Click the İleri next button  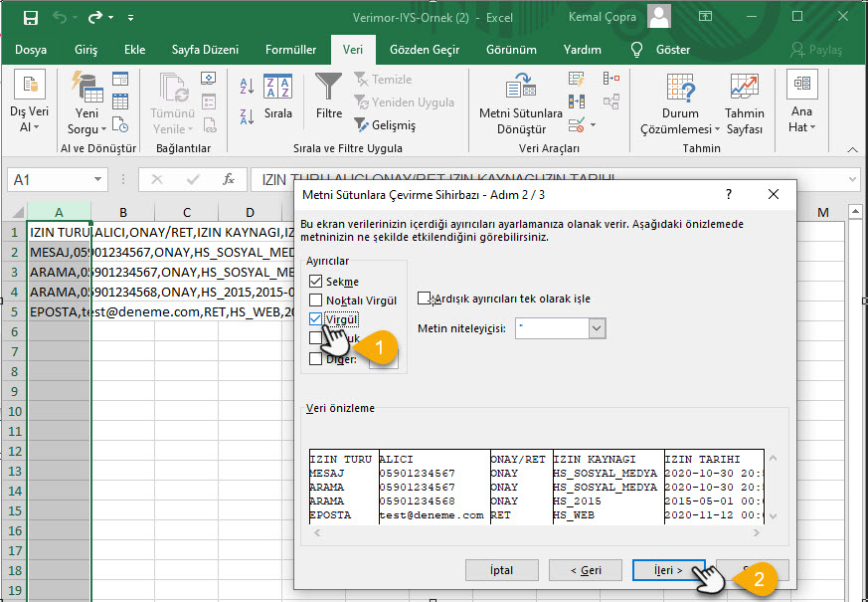669,570
